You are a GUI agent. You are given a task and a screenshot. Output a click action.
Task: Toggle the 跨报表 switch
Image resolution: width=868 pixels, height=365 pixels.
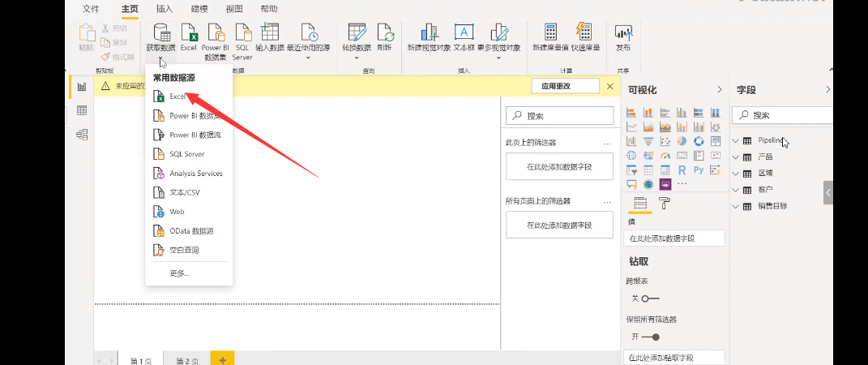[650, 298]
